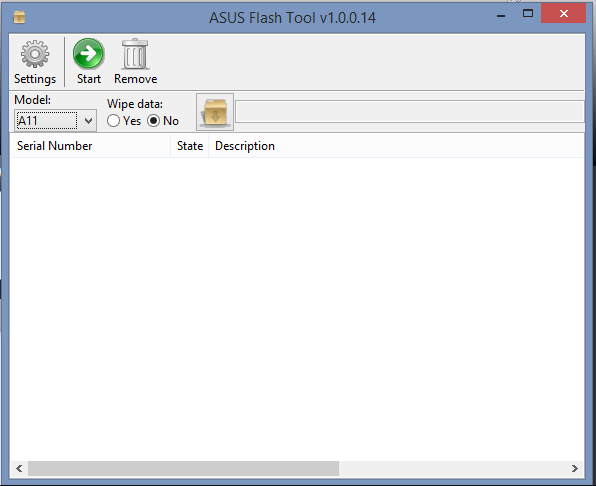This screenshot has height=486, width=596.
Task: Sort by Serial Number column header
Action: (90, 146)
